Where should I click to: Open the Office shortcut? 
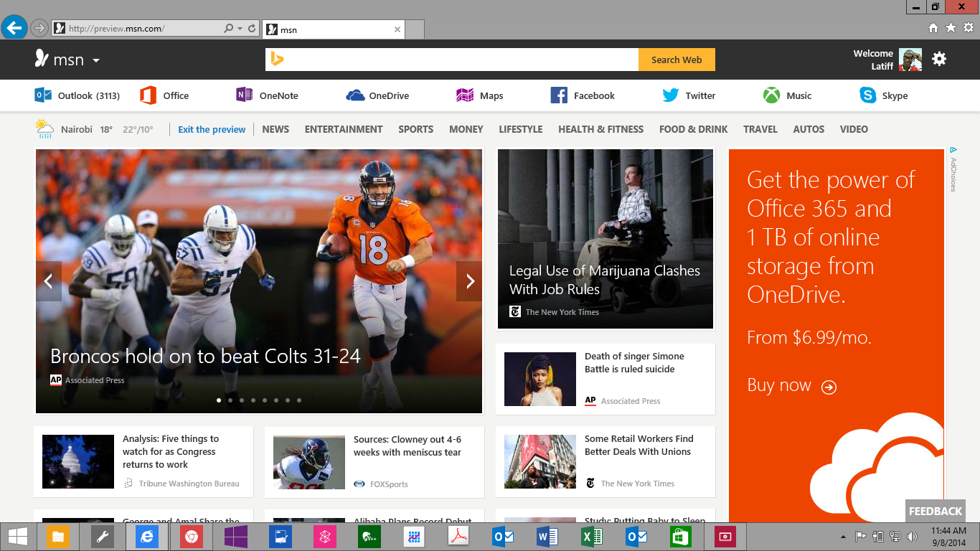tap(164, 95)
